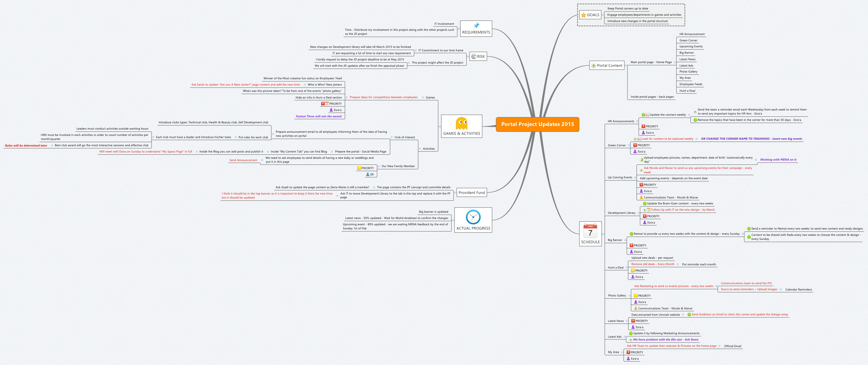Click yellow priority icon under Hunt a Deal

(633, 271)
